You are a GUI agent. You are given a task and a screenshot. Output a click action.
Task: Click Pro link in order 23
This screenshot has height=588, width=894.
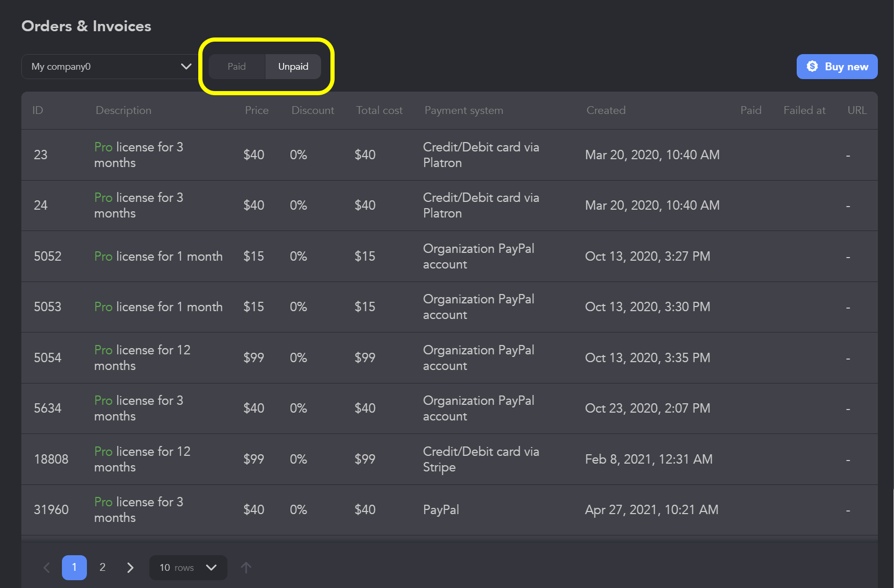click(x=103, y=147)
